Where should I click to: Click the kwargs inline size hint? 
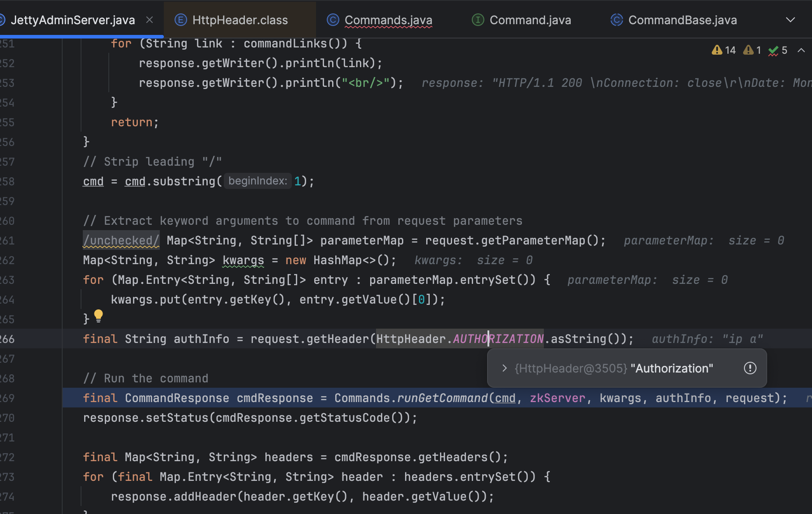tap(474, 260)
